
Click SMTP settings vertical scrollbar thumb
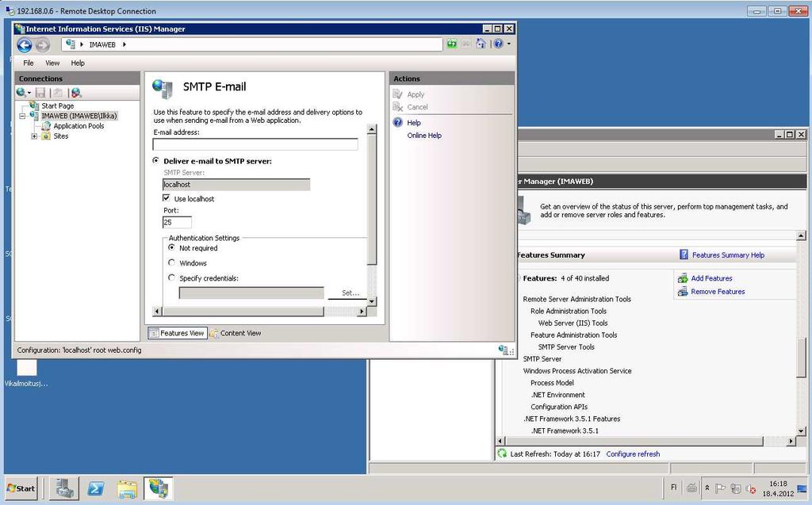click(372, 200)
